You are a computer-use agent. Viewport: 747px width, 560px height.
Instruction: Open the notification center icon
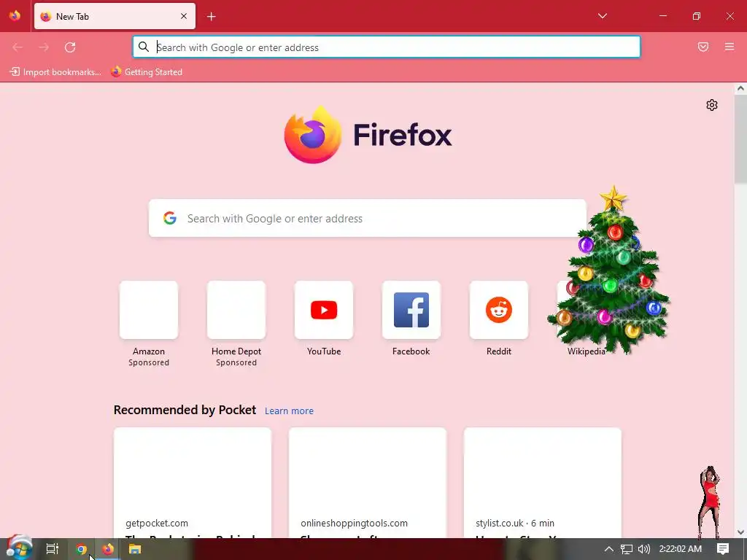(x=723, y=549)
